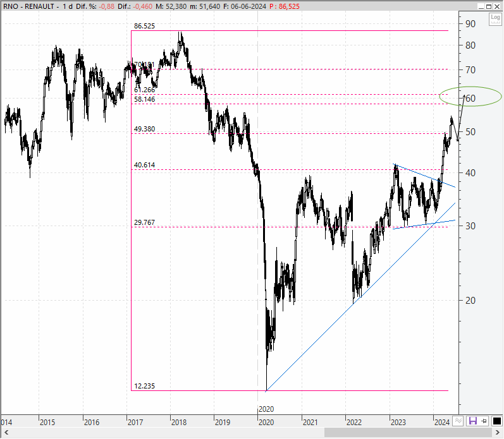This screenshot has width=504, height=439.
Task: Close the RNO chart window
Action: 497,6
